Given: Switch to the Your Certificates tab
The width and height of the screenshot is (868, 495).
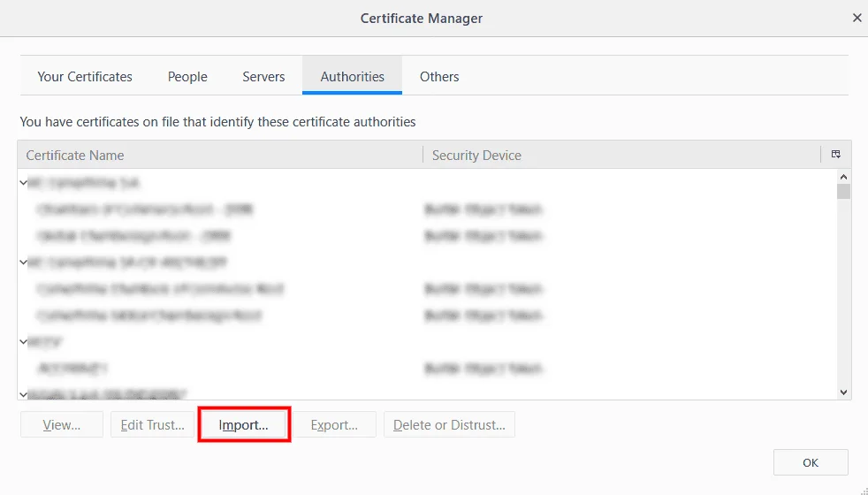Looking at the screenshot, I should pyautogui.click(x=85, y=76).
